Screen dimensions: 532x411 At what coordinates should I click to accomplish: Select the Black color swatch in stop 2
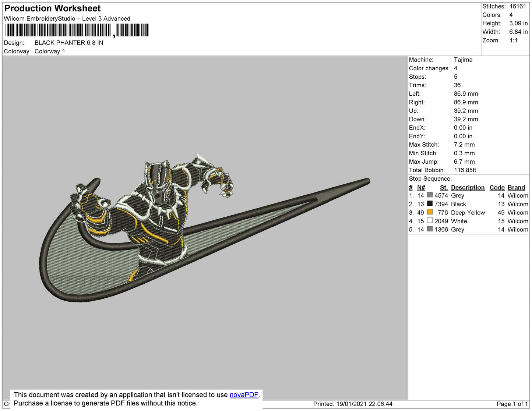pos(430,203)
